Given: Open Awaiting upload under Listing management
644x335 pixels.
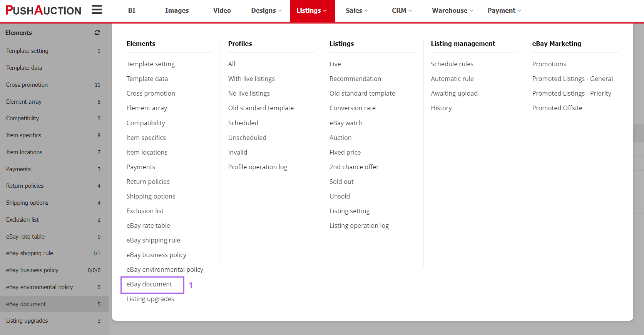Looking at the screenshot, I should point(454,93).
